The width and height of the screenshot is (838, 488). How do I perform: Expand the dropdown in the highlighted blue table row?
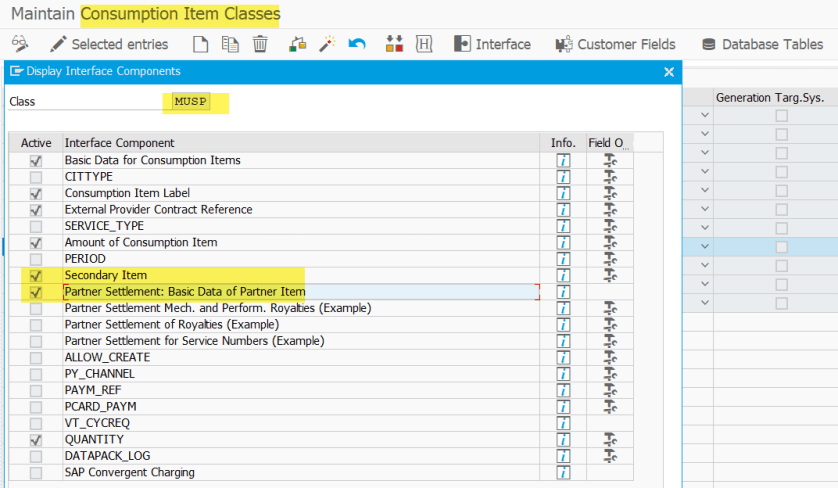(705, 246)
